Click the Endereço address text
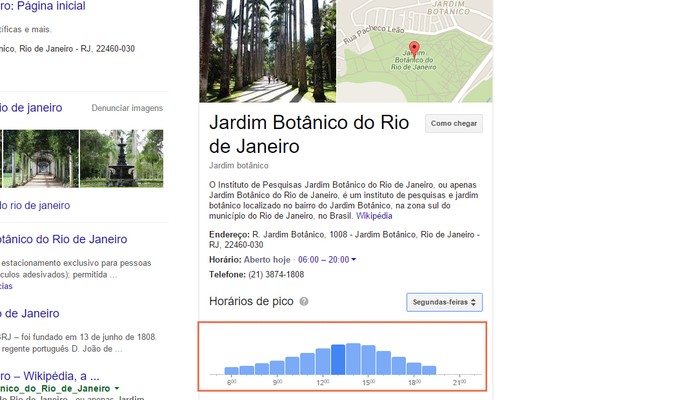This screenshot has height=400, width=695. [344, 239]
